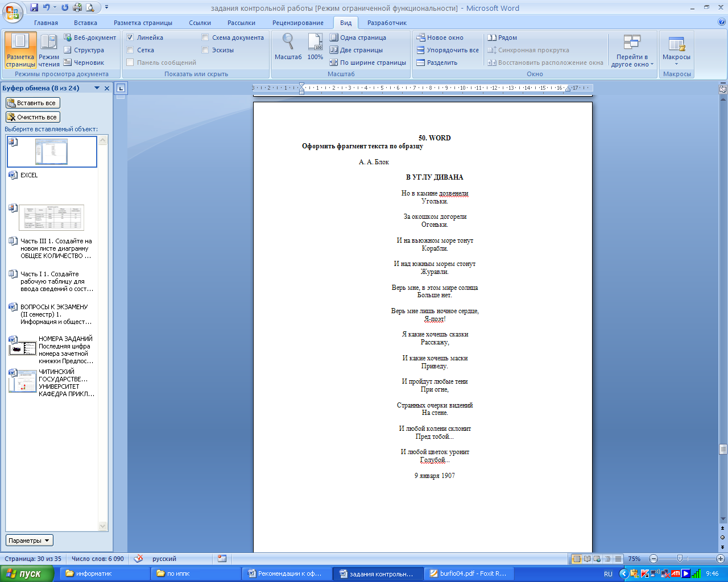
Task: Click Вставить все button
Action: pos(32,103)
